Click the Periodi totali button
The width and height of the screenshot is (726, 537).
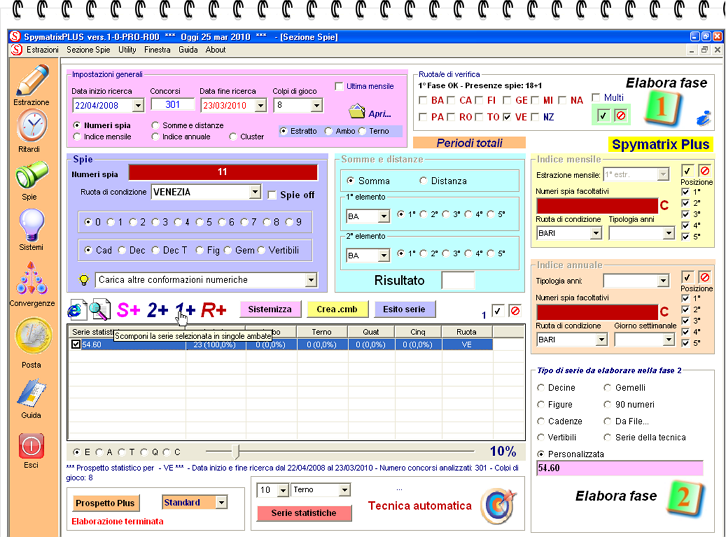tap(469, 143)
